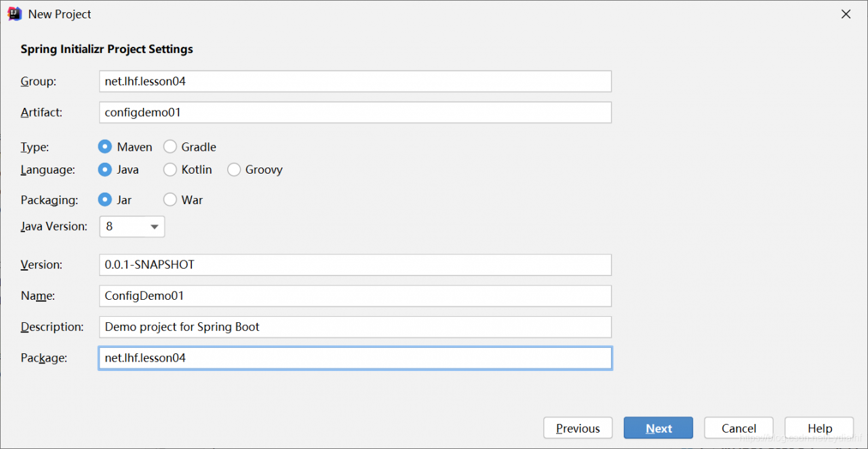Click the Version field showing 0.0.1-SNAPSHOT

pyautogui.click(x=355, y=265)
